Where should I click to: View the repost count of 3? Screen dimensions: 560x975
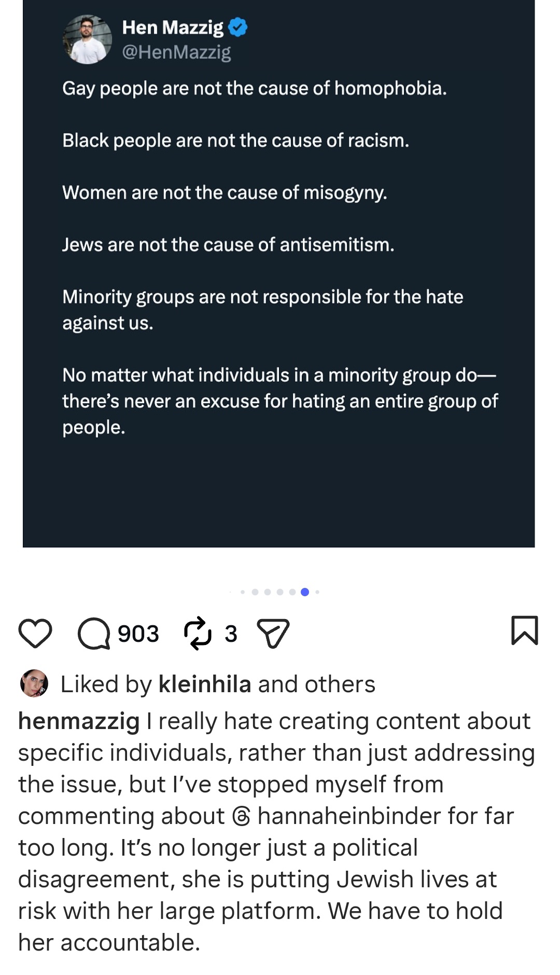(x=231, y=634)
